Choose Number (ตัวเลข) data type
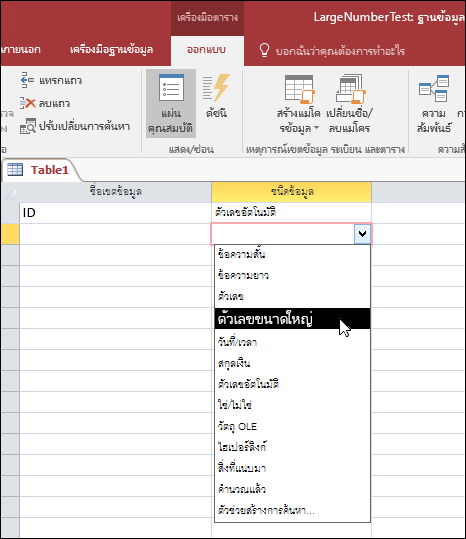 292,297
